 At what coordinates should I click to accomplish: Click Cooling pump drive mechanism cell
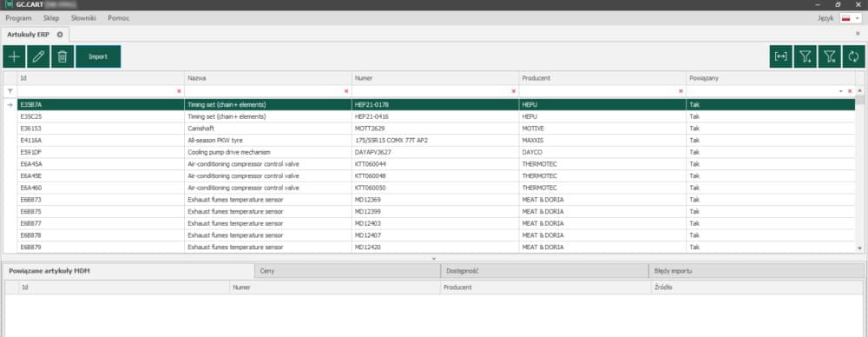click(268, 152)
